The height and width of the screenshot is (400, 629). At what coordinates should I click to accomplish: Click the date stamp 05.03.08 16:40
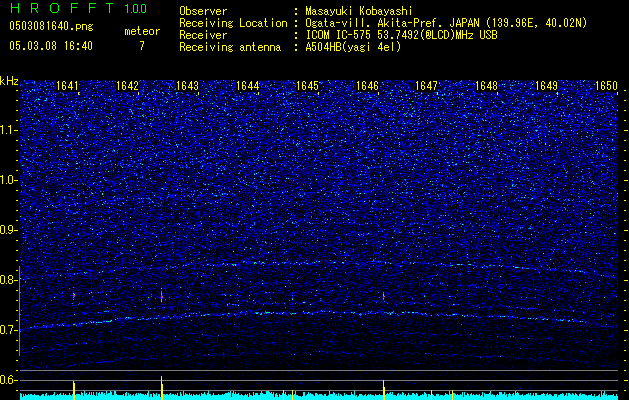pyautogui.click(x=49, y=46)
